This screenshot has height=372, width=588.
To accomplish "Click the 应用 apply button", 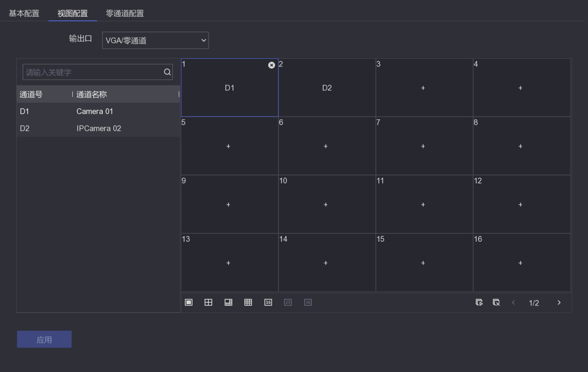I will (44, 339).
